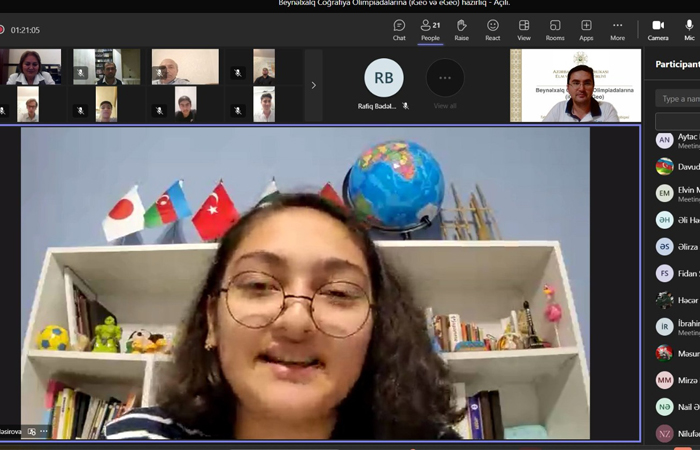This screenshot has width=700, height=450.
Task: Click muted mic icon on bookshelf thumbnail
Action: [x=81, y=73]
